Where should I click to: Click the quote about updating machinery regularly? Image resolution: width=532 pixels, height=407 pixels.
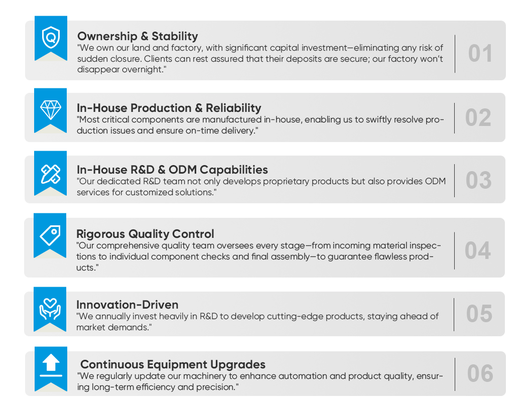pos(260,381)
